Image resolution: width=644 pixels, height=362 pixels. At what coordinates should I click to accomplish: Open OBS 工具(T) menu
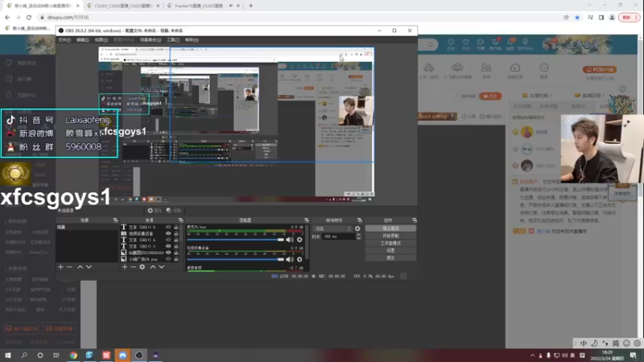click(173, 39)
